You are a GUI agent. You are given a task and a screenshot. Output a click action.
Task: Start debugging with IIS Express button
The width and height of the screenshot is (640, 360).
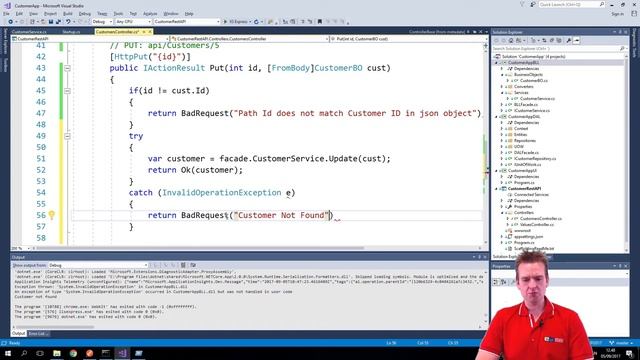236,22
